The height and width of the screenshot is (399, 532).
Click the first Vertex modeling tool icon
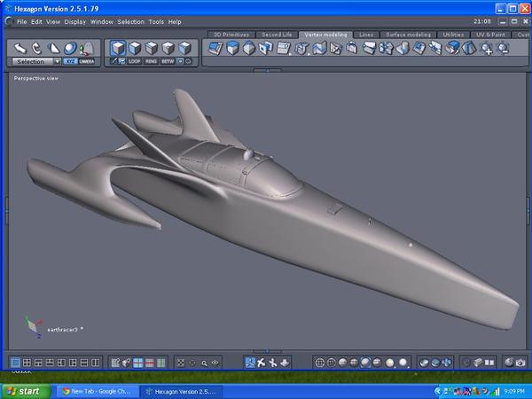215,49
